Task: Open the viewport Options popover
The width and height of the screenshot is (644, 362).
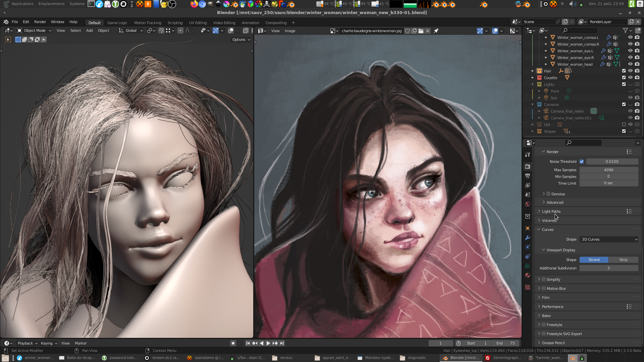Action: tap(241, 40)
